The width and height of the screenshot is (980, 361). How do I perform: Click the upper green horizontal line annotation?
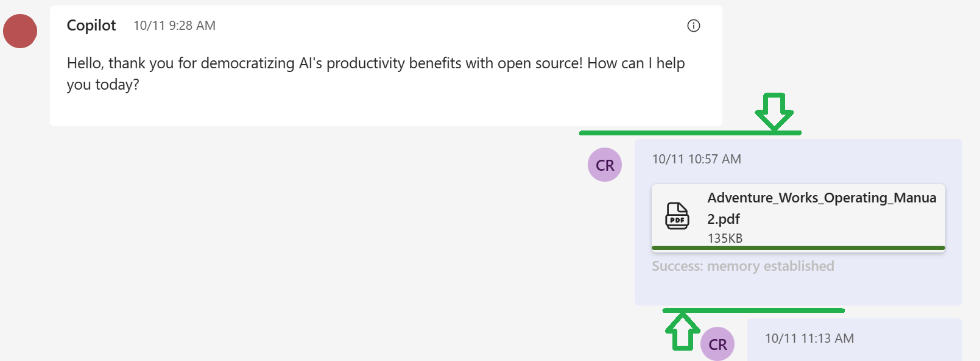pyautogui.click(x=690, y=132)
